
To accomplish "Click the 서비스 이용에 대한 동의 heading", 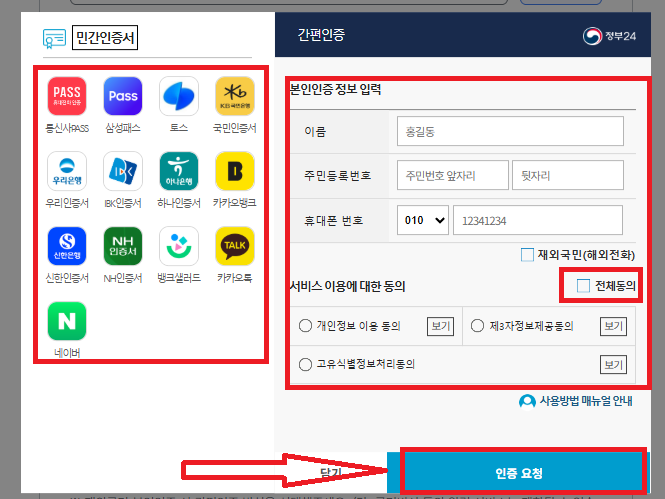I will click(x=347, y=287).
